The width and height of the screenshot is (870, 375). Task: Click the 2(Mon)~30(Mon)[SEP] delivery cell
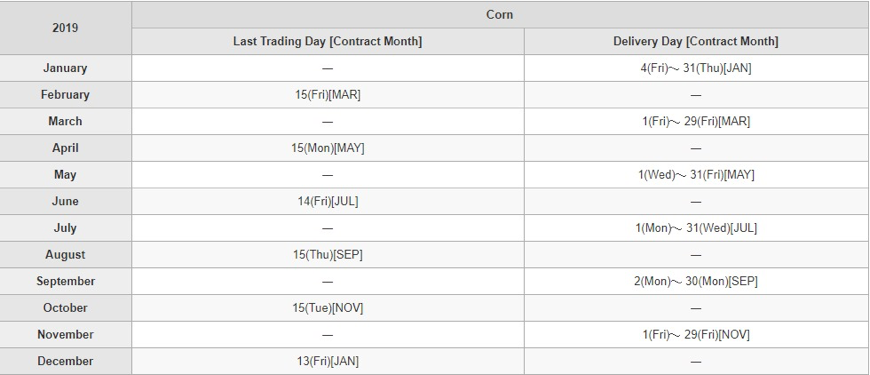point(696,281)
